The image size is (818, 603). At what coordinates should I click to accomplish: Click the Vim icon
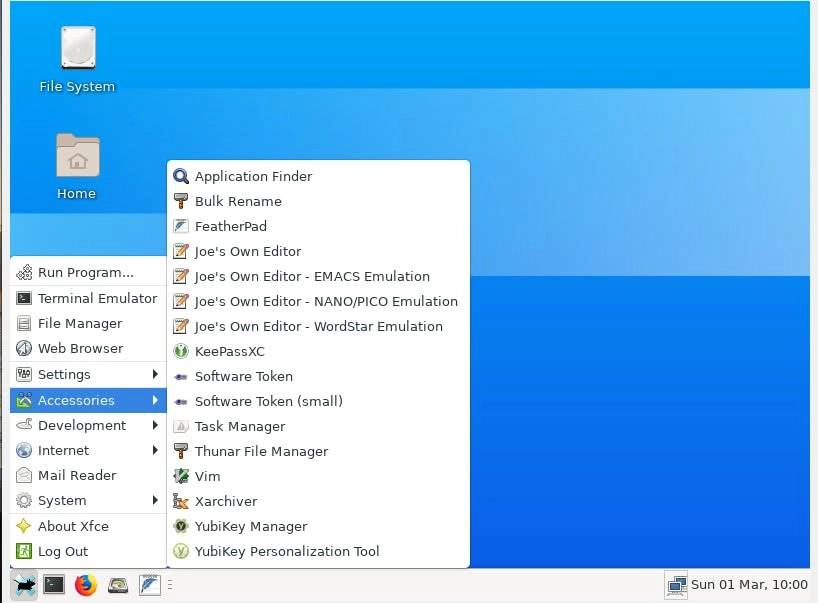point(181,476)
